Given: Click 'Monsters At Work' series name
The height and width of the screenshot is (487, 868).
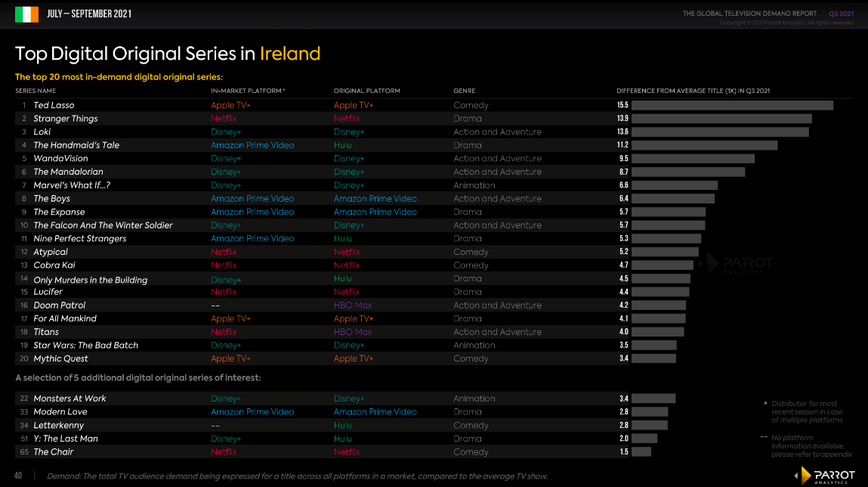Looking at the screenshot, I should point(70,399).
